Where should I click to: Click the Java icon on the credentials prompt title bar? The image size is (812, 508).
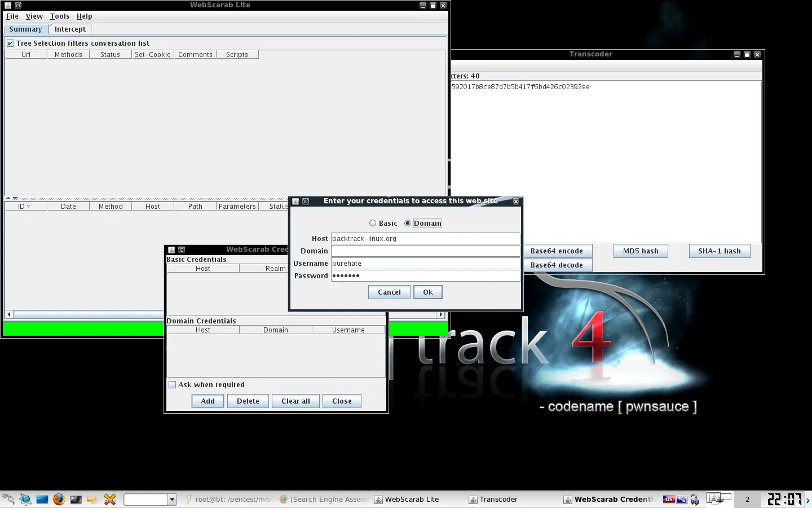[x=295, y=202]
